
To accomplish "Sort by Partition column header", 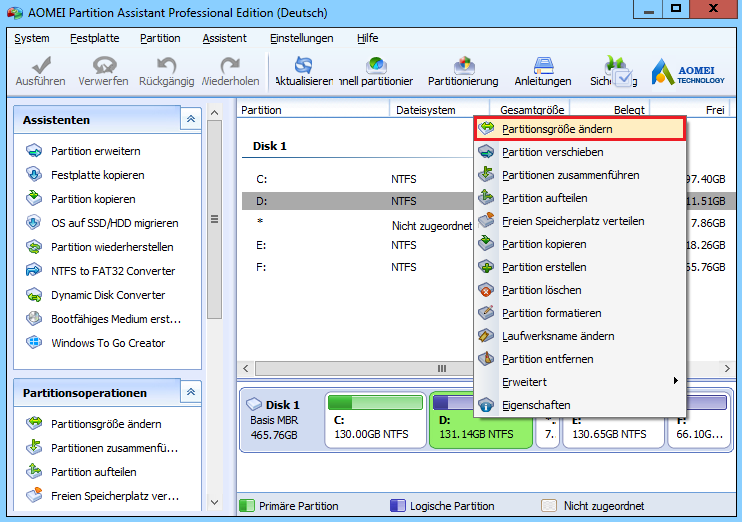I will coord(313,110).
